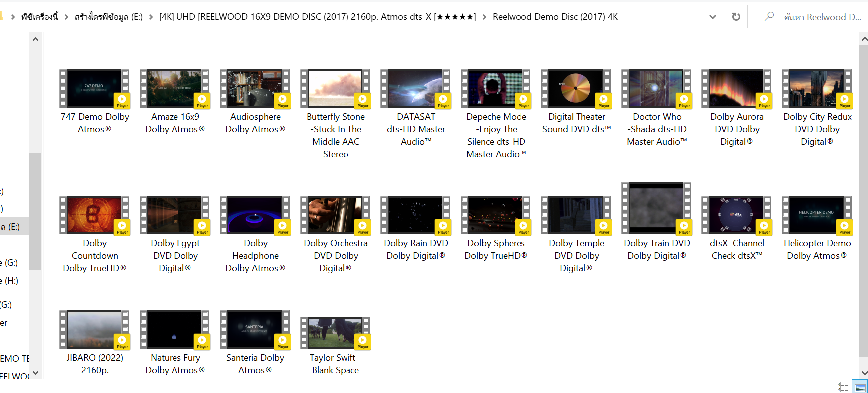Select the Dolby Rain DVD video icon

[416, 215]
